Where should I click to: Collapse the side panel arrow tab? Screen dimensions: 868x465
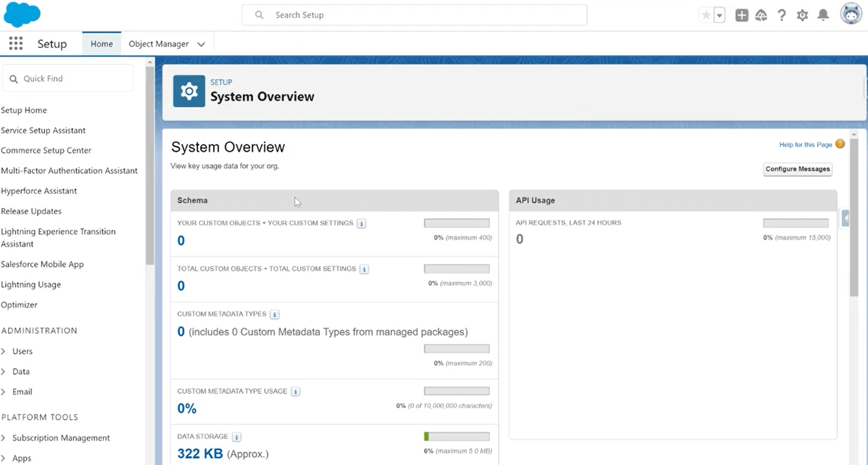(x=845, y=218)
